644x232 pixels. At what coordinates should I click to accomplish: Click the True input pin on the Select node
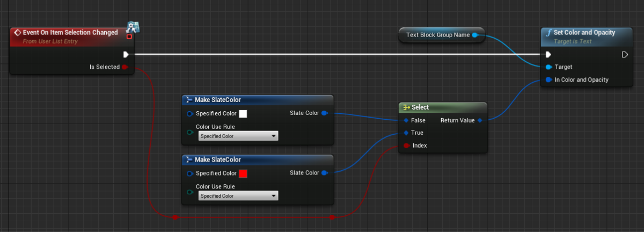click(406, 133)
